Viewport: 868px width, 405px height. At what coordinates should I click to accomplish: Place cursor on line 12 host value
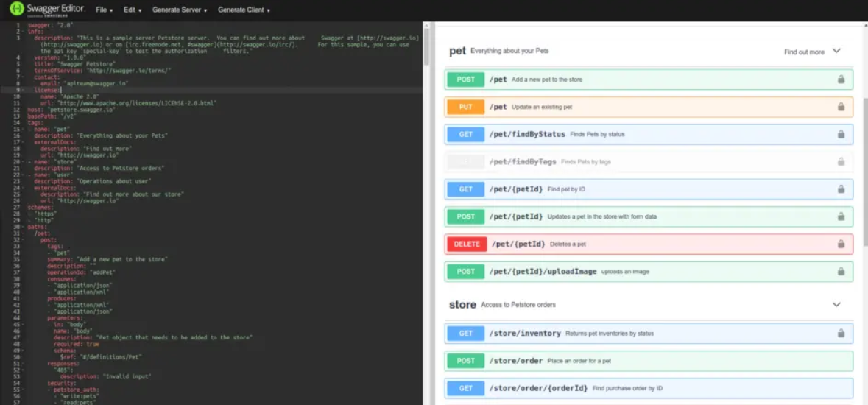tap(82, 110)
